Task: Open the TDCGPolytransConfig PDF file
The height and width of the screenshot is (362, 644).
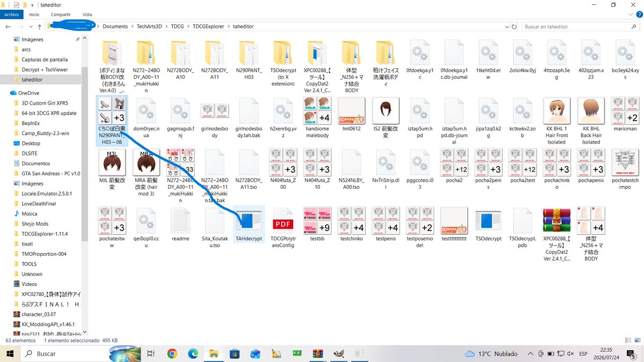Action: tap(283, 228)
